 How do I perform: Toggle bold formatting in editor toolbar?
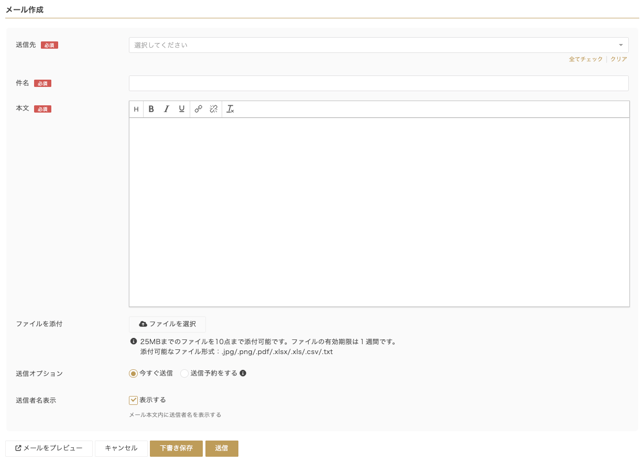click(151, 109)
